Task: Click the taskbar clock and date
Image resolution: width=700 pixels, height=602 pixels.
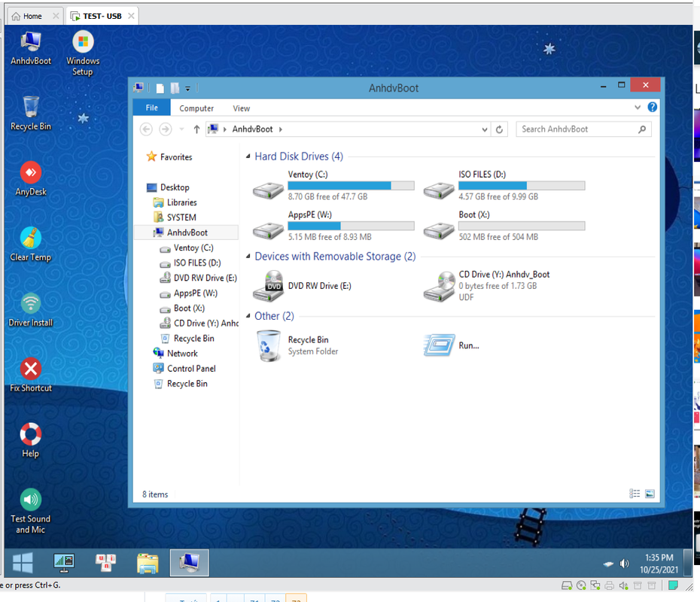Action: (659, 563)
